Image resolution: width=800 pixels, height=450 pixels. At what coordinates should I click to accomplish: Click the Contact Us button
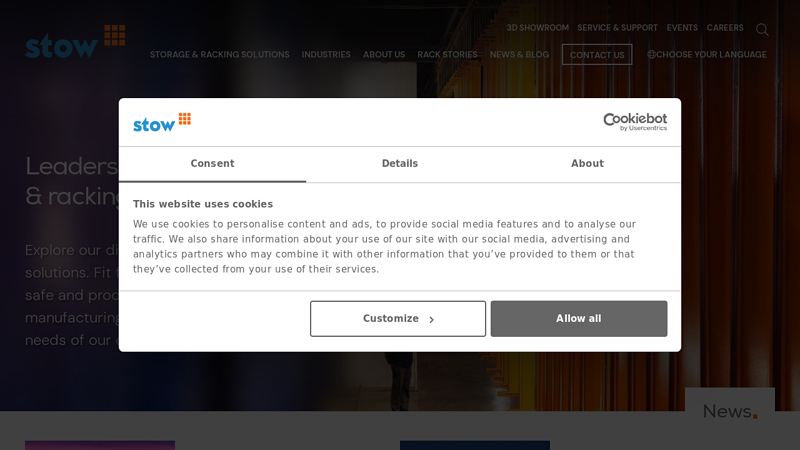coord(597,55)
